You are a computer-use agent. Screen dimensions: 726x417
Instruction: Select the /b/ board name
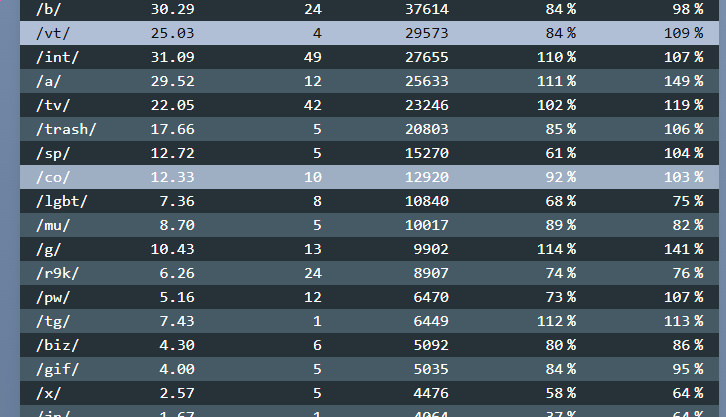(x=49, y=9)
